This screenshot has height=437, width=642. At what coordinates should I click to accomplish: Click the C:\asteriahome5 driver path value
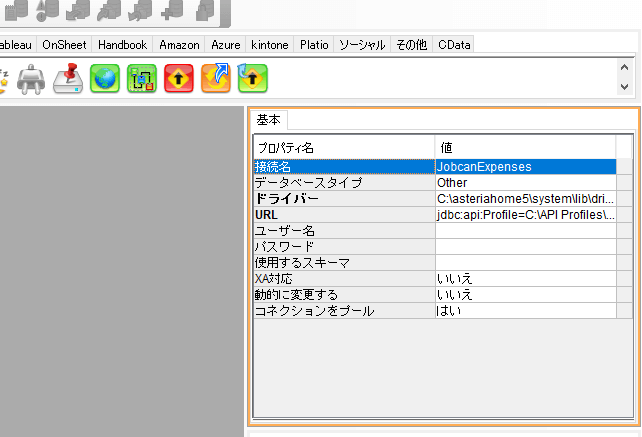coord(526,199)
